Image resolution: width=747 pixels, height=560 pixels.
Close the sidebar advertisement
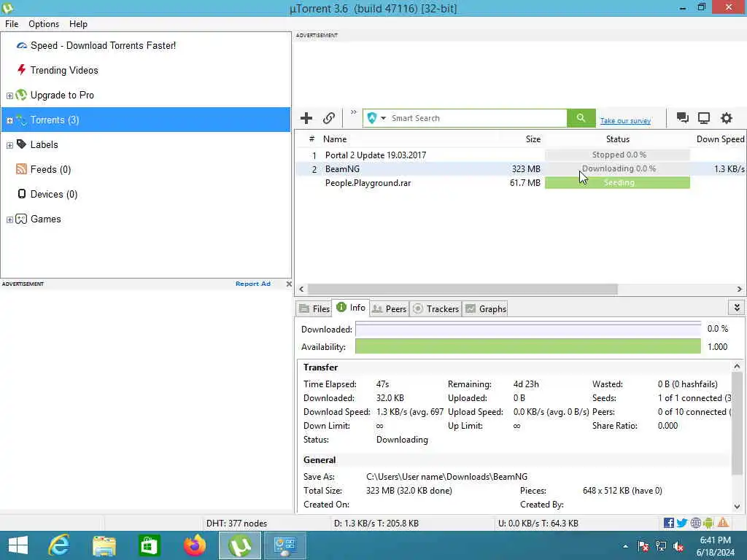(289, 284)
